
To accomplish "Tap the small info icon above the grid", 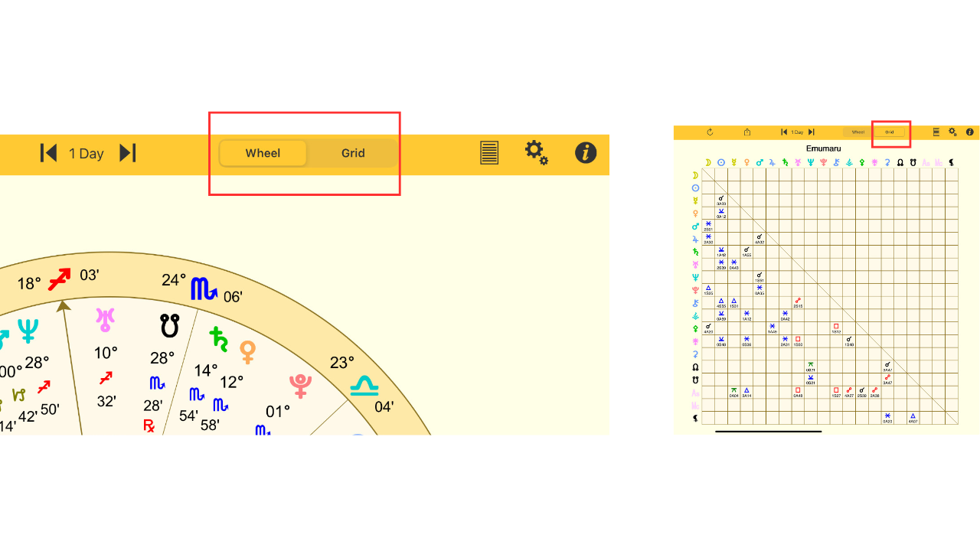I will (x=969, y=132).
